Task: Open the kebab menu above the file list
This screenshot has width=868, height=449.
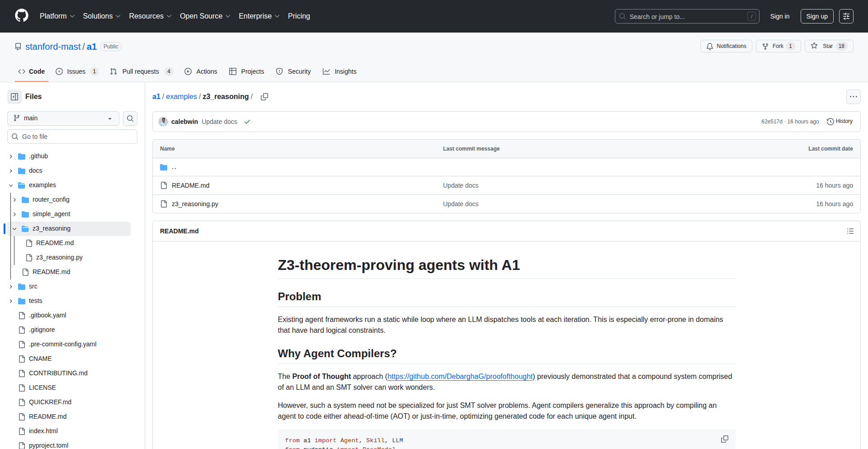Action: click(x=854, y=96)
